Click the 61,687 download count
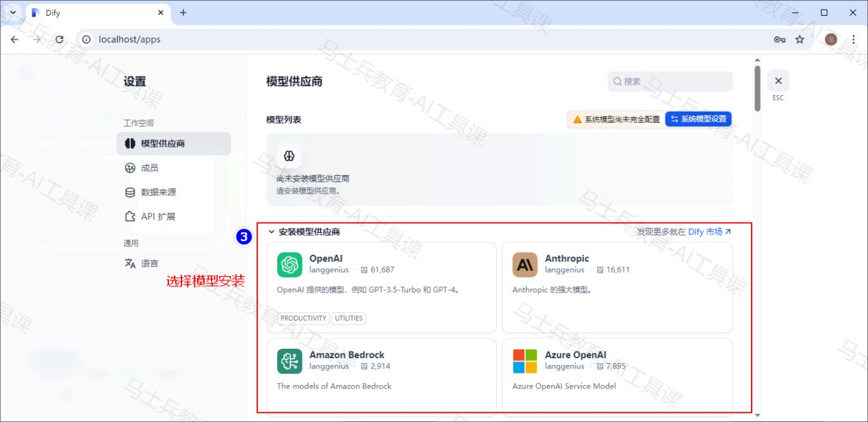 click(382, 270)
